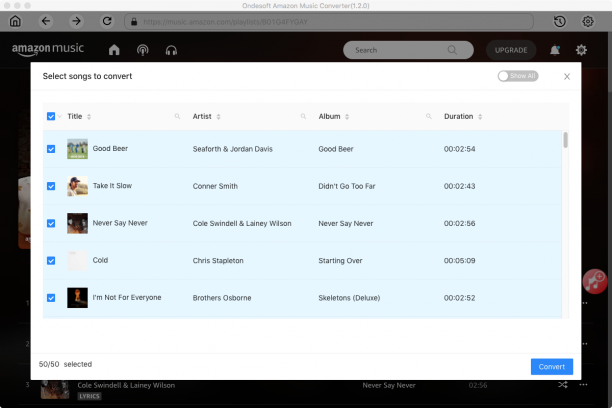Click artist Seaforth & Jordan Davis
Screen dimensions: 612x408
233,149
